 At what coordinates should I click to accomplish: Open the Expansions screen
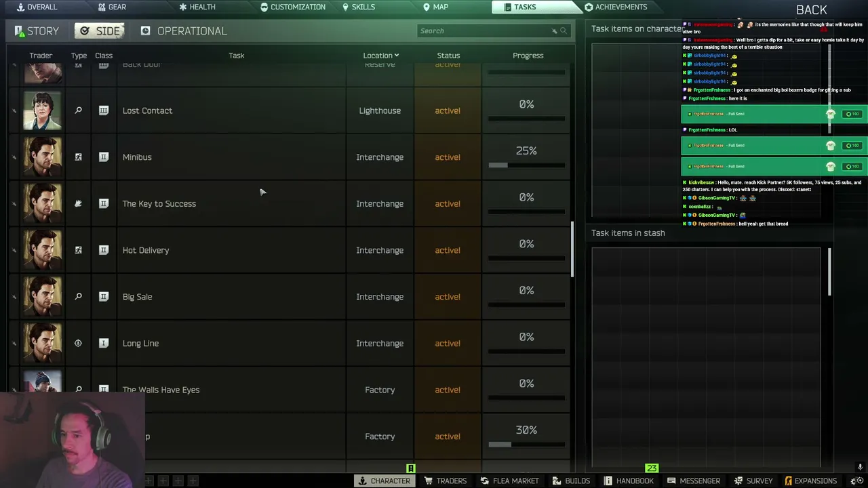[810, 481]
